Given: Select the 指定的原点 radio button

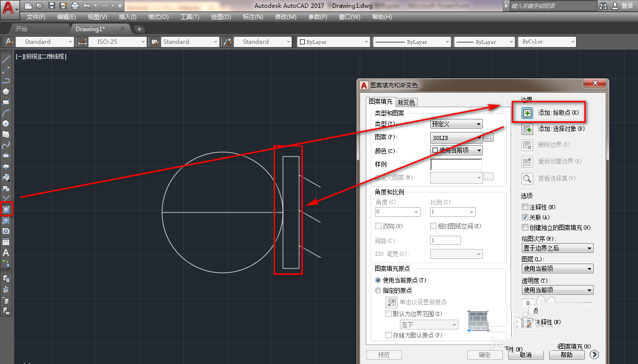Looking at the screenshot, I should click(x=378, y=290).
